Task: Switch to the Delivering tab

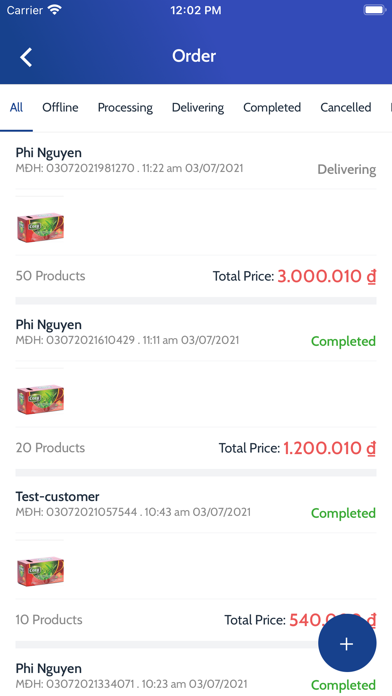Action: [198, 108]
